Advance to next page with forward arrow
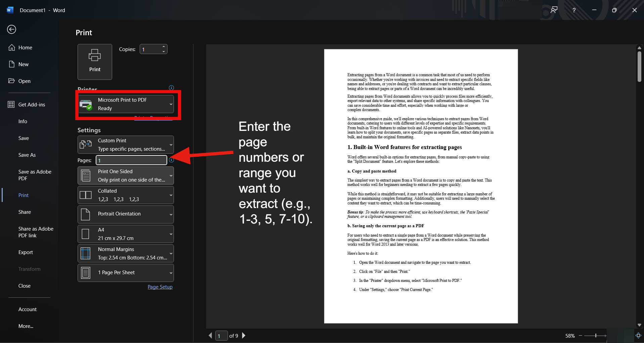This screenshot has height=343, width=644. [244, 335]
